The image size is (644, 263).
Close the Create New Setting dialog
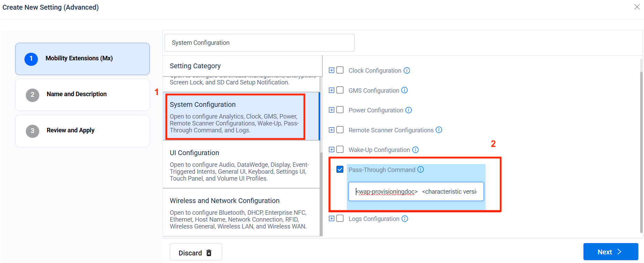coord(637,7)
